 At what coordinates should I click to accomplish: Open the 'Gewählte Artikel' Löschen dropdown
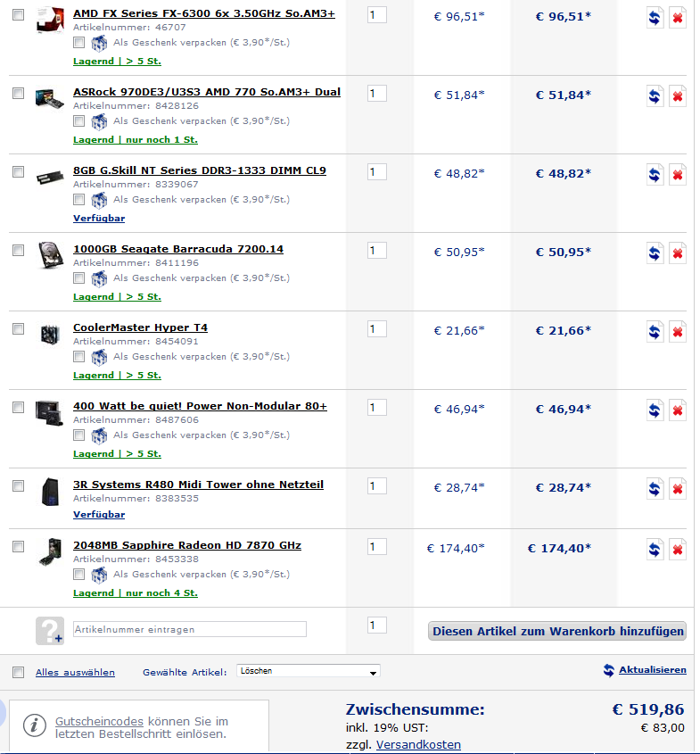tap(308, 671)
